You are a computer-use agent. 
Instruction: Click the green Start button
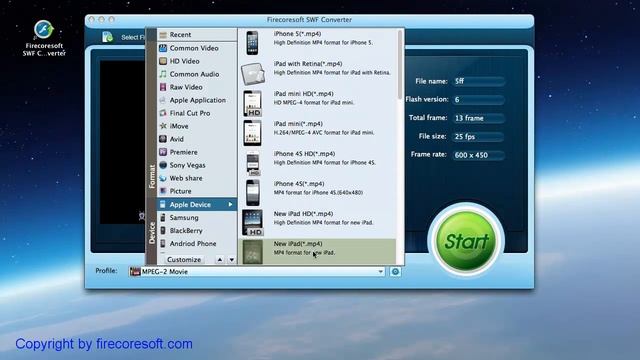point(466,241)
